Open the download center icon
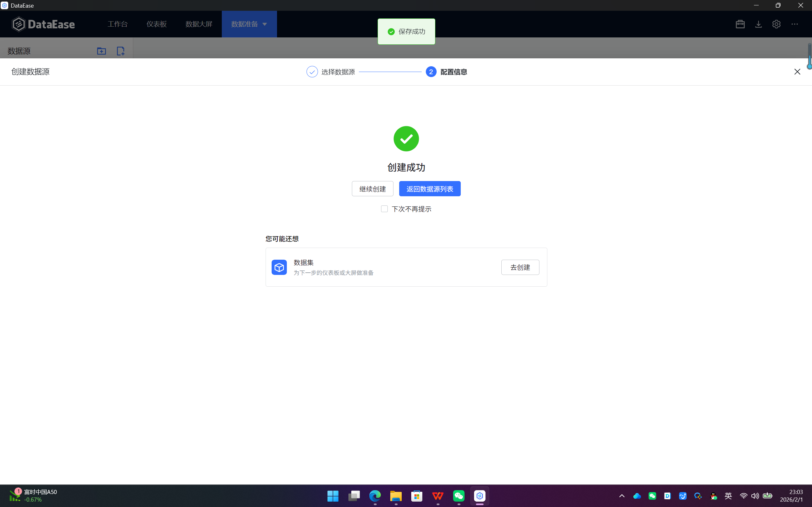Image resolution: width=812 pixels, height=507 pixels. pyautogui.click(x=758, y=24)
